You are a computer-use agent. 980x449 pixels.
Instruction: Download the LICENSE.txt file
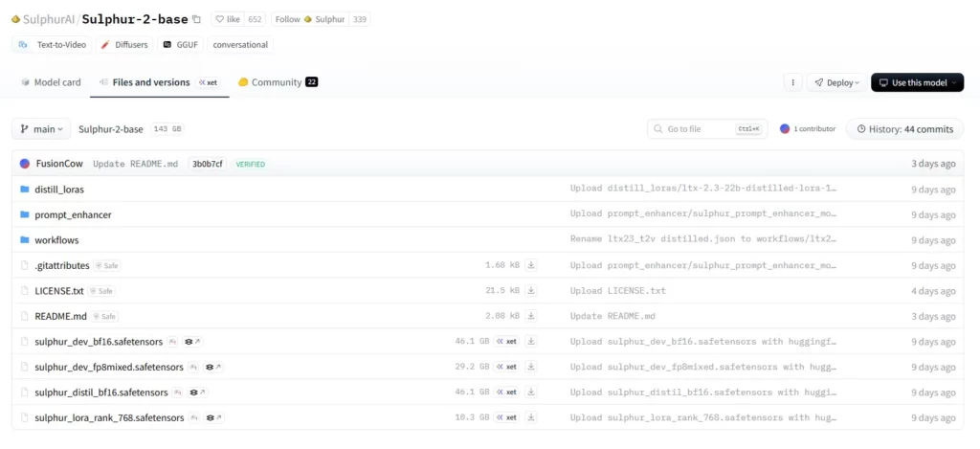pyautogui.click(x=530, y=291)
